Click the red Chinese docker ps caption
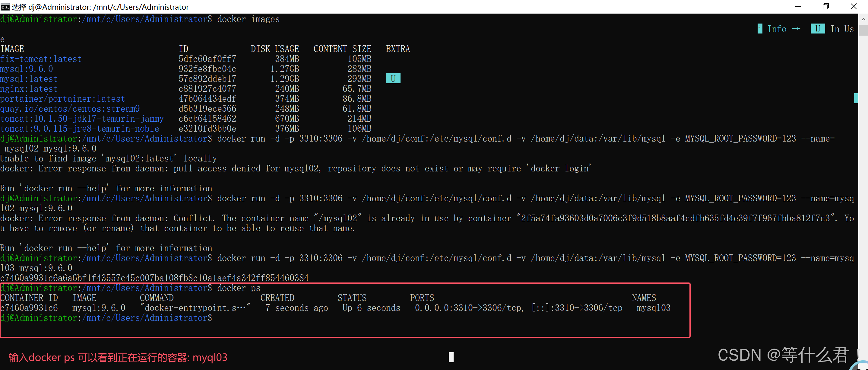 (118, 357)
